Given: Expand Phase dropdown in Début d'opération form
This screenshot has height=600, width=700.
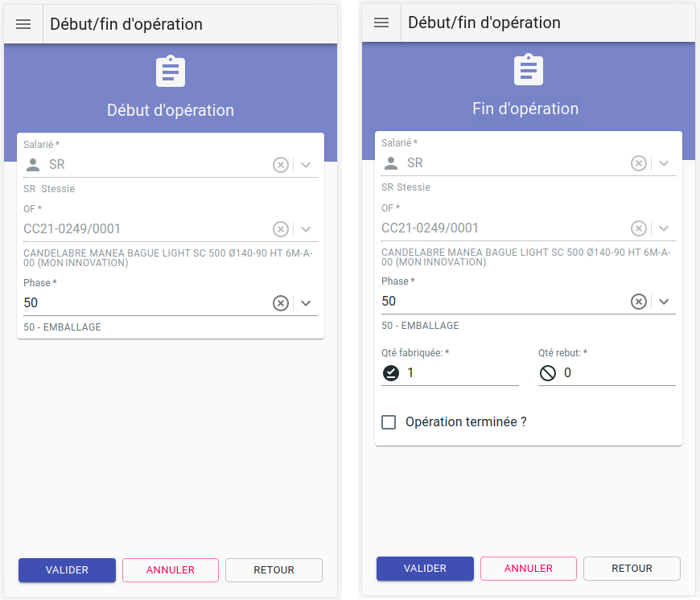Looking at the screenshot, I should point(306,303).
